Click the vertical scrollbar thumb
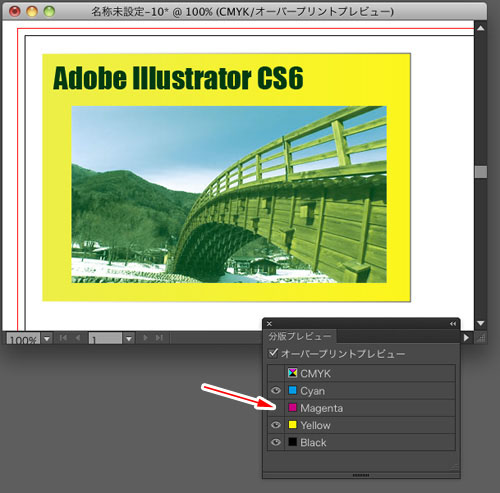Screen dimensions: 500x493 pos(480,172)
